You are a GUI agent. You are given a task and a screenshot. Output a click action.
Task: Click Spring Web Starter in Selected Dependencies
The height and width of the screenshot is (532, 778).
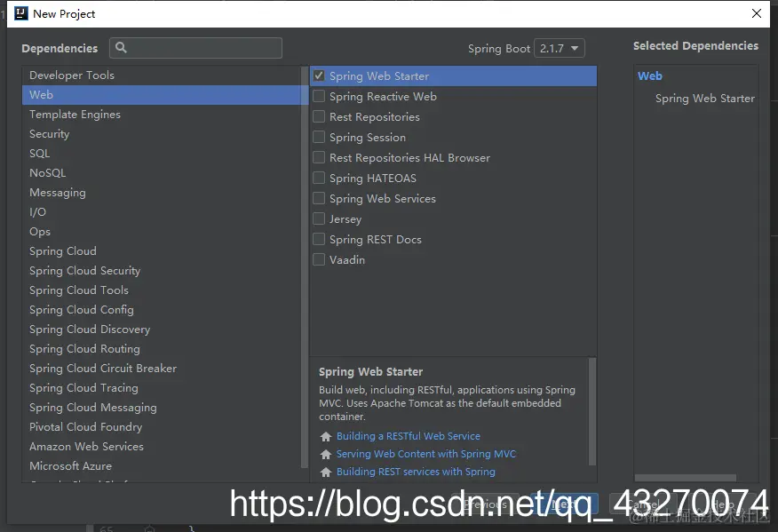coord(704,99)
